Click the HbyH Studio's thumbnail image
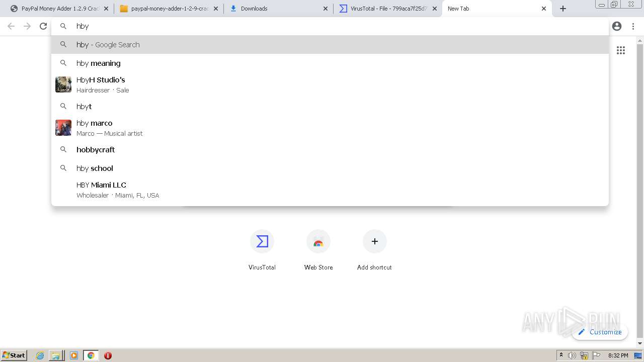Image resolution: width=644 pixels, height=362 pixels. click(63, 84)
